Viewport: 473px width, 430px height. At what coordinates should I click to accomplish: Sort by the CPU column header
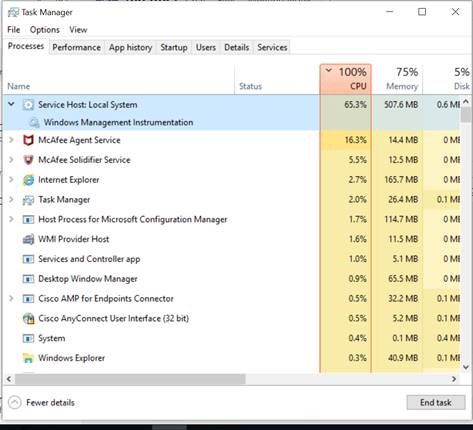346,79
